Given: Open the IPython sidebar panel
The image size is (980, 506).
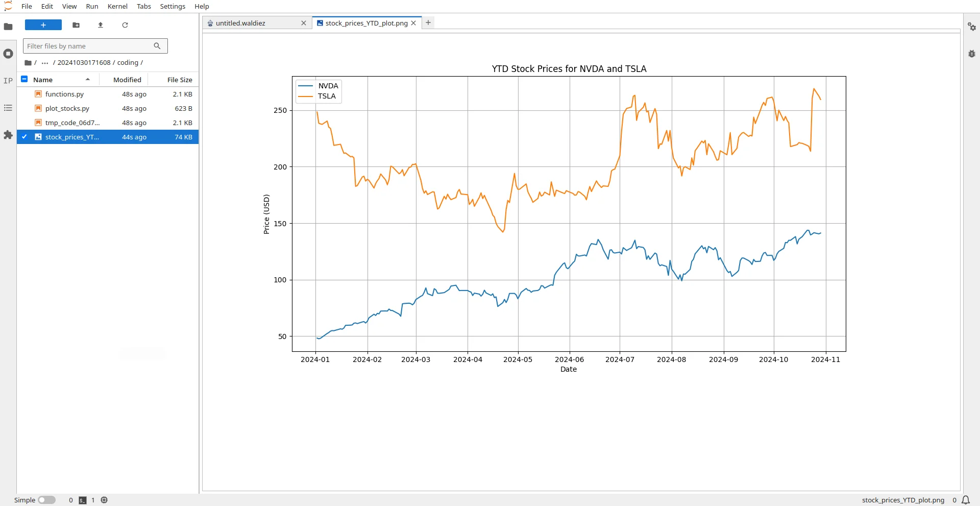Looking at the screenshot, I should [x=8, y=81].
